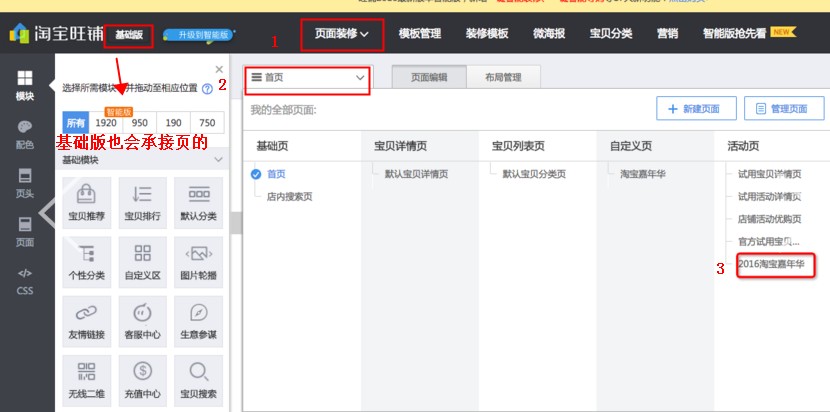Open 宝贝分类 in the top navigation
Viewport: 830px width, 412px height.
pyautogui.click(x=611, y=34)
